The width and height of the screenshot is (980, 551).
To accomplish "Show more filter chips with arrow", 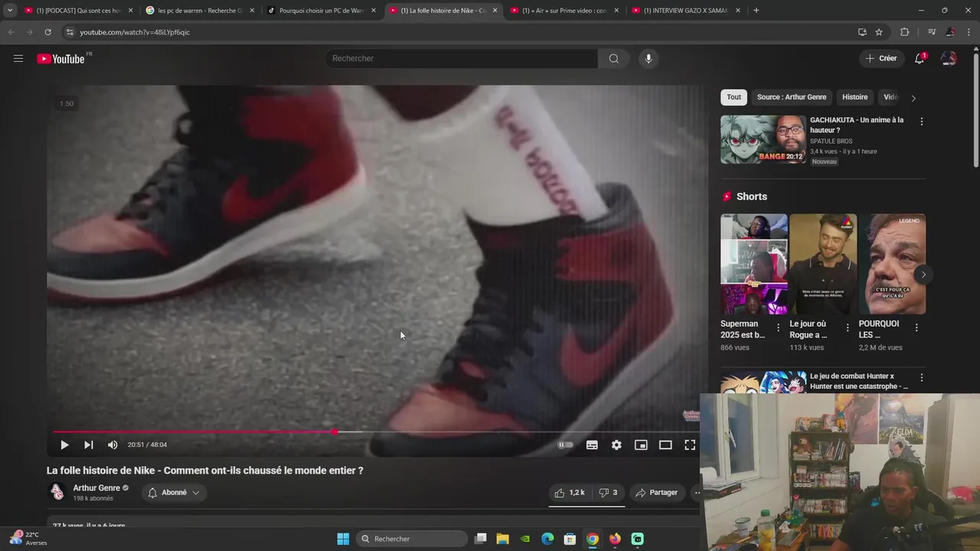I will tap(913, 98).
